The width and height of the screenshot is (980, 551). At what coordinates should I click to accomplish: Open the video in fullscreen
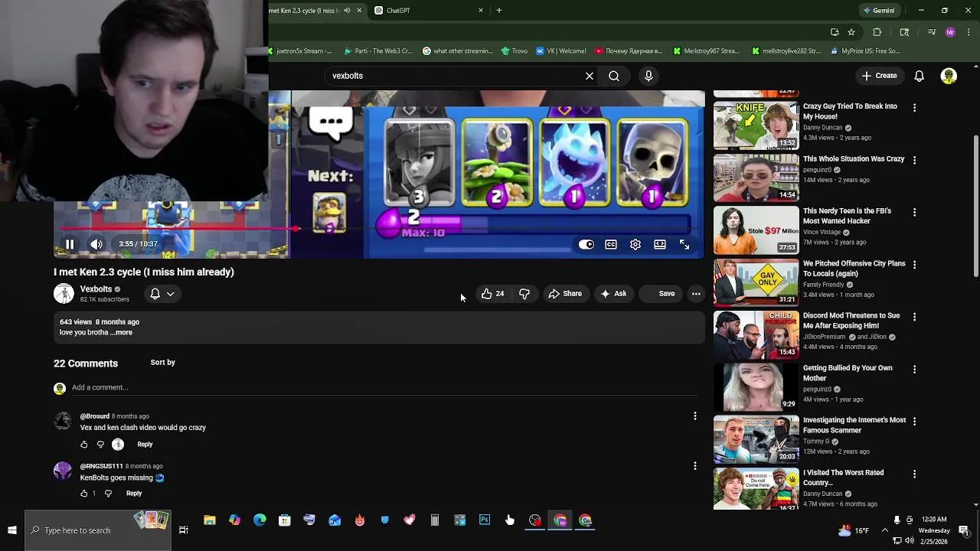click(x=684, y=244)
